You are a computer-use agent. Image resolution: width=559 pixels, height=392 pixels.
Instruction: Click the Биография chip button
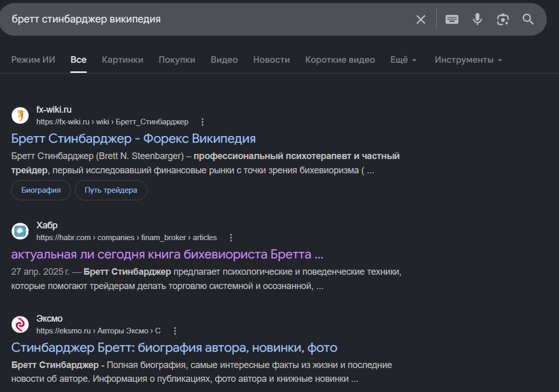pyautogui.click(x=41, y=190)
